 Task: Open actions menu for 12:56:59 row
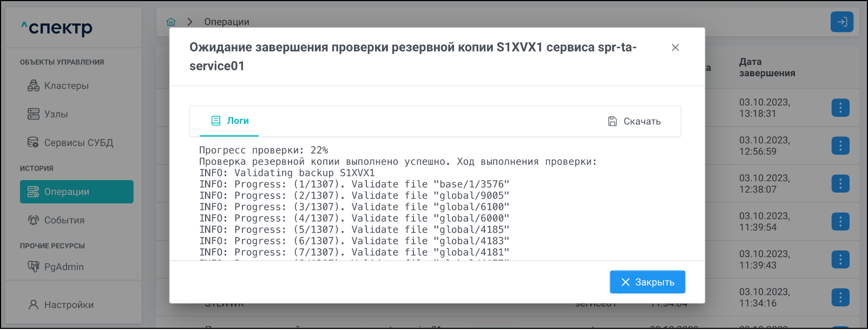840,146
